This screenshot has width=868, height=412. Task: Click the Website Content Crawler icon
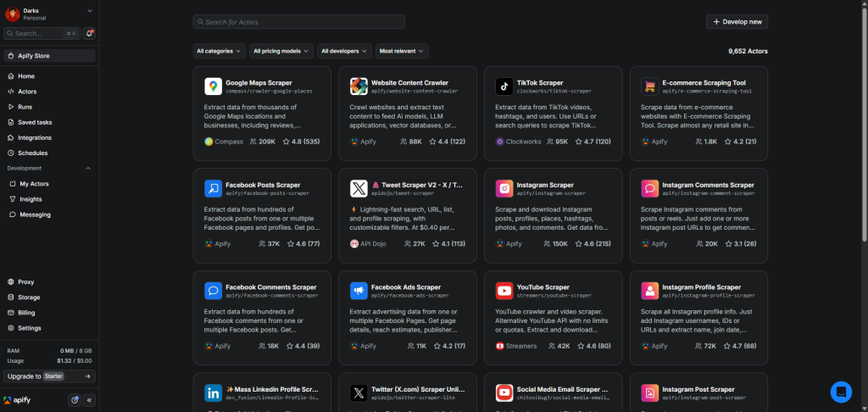click(359, 86)
